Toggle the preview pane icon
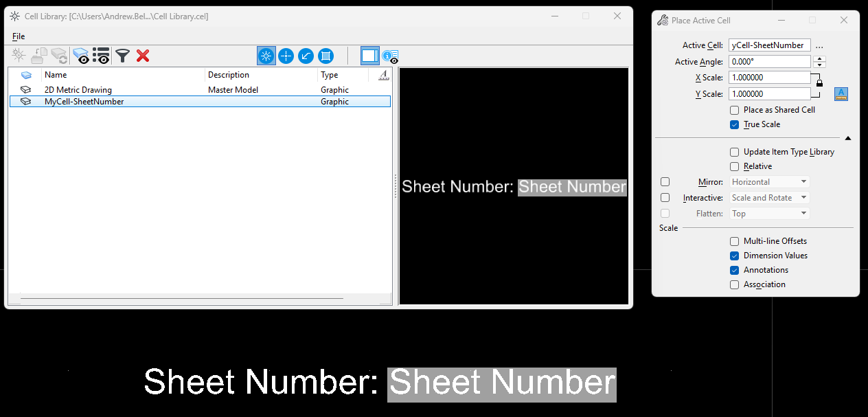The width and height of the screenshot is (868, 417). click(x=370, y=56)
